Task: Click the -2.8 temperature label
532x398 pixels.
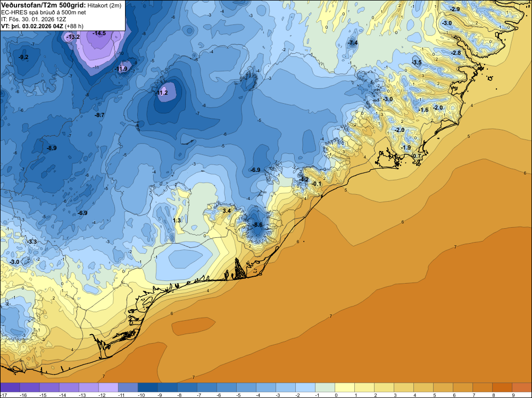Action: pyautogui.click(x=456, y=53)
